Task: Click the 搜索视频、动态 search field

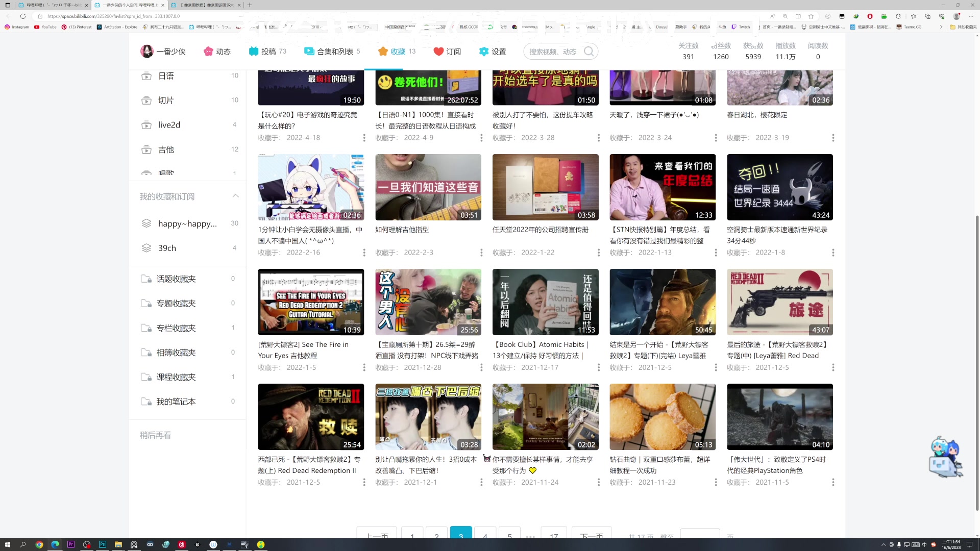Action: click(x=553, y=52)
